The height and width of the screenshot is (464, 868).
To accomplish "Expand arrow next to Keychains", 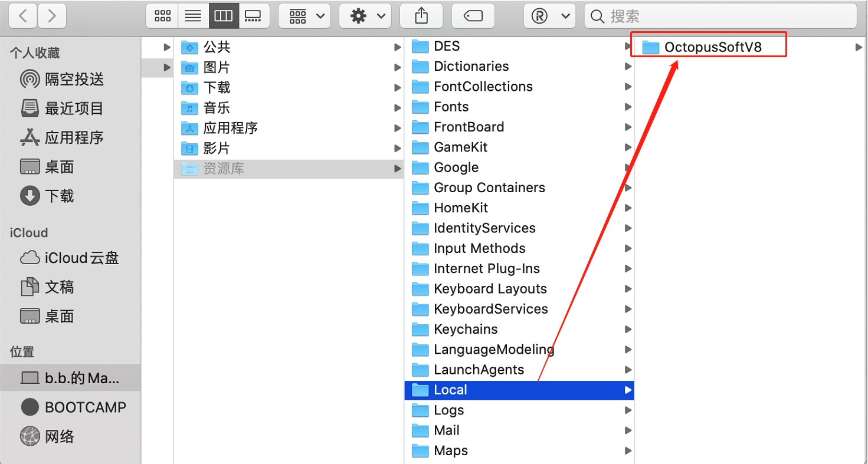I will pyautogui.click(x=628, y=329).
